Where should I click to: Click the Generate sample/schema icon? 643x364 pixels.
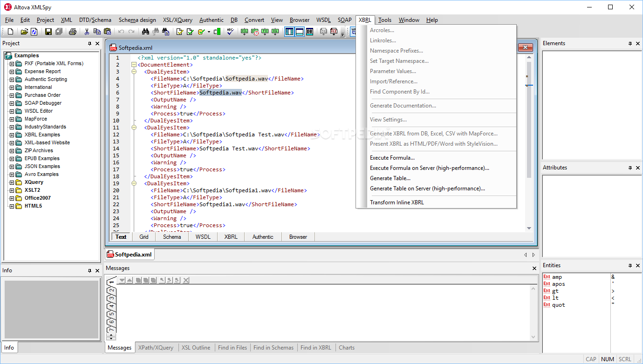click(x=217, y=32)
